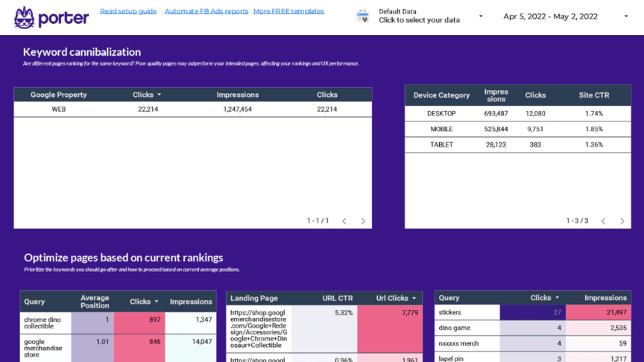The image size is (644, 362).
Task: Go to previous page in Device Category table
Action: pos(603,221)
